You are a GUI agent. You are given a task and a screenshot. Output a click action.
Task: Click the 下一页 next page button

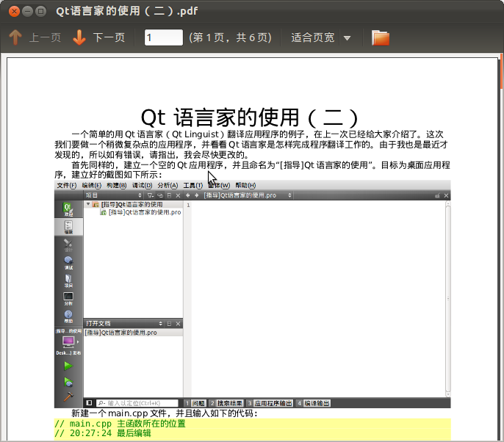98,37
